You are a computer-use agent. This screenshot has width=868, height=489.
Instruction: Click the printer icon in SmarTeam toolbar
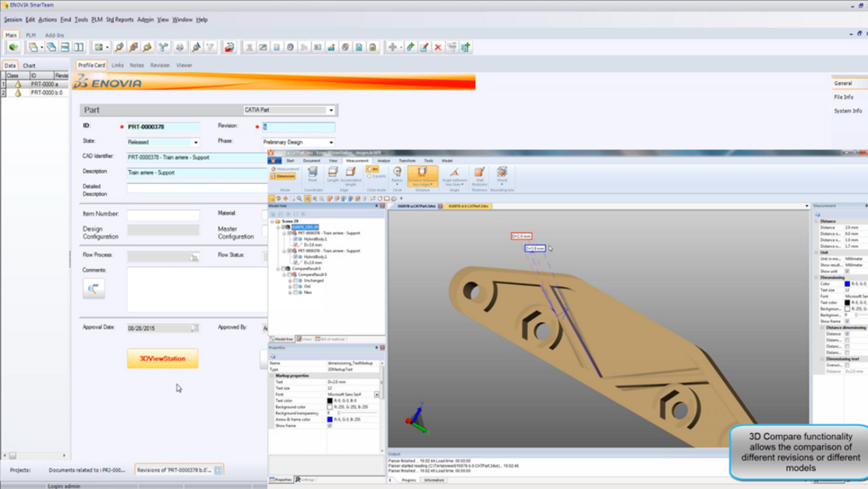pyautogui.click(x=179, y=48)
